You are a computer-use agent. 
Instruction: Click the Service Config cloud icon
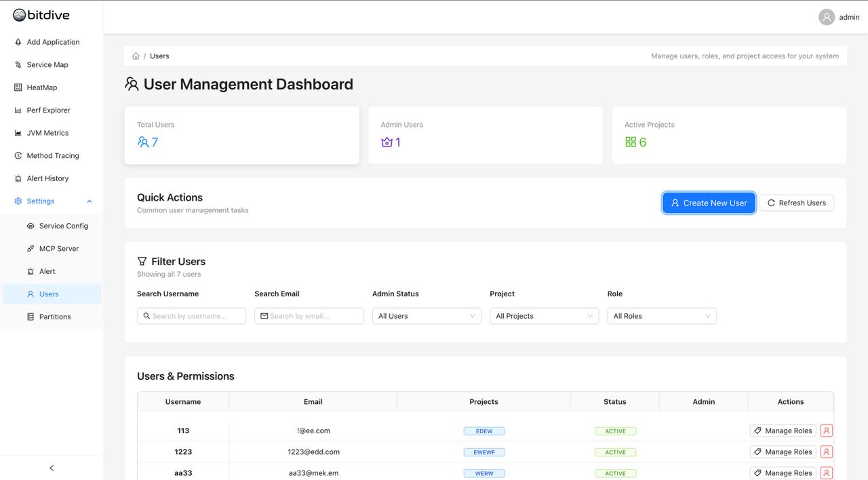[x=31, y=226]
